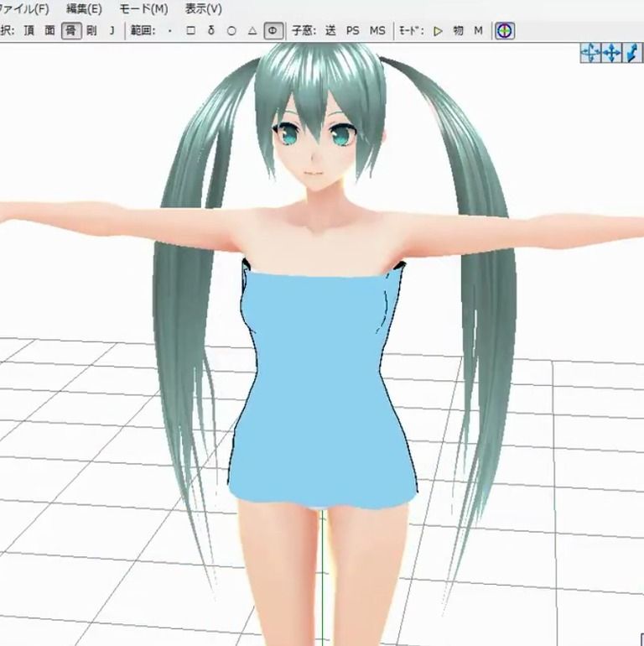Click the circular colored target icon
644x646 pixels.
(x=505, y=31)
